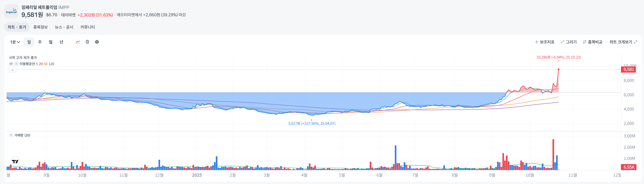Screen dimensions: 644x184
Task: Click the moving average period 5 value
Action: click(37, 64)
